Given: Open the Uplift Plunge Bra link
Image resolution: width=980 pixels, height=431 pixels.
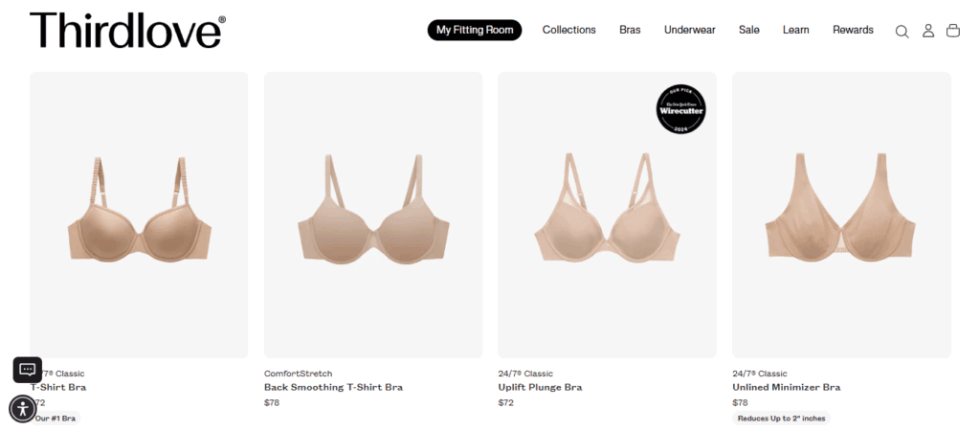Looking at the screenshot, I should pyautogui.click(x=540, y=387).
